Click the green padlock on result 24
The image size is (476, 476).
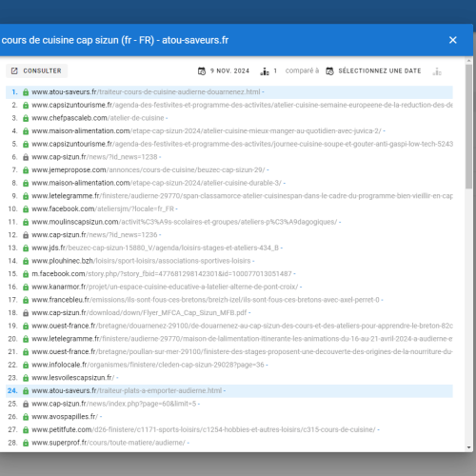(26, 391)
